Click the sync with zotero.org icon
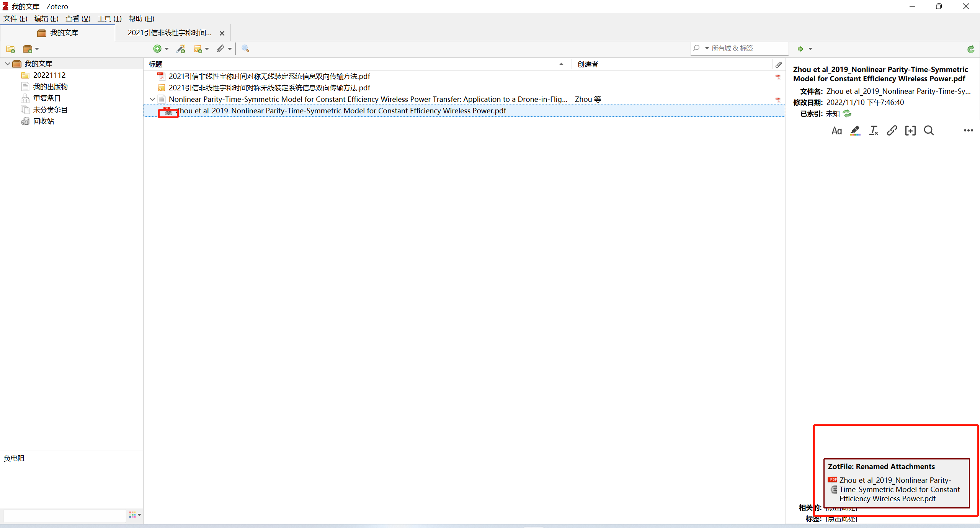This screenshot has width=980, height=528. pos(970,49)
